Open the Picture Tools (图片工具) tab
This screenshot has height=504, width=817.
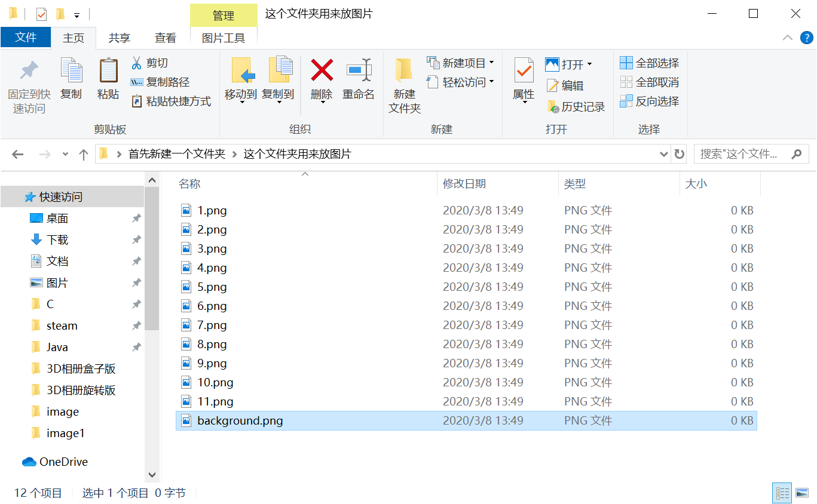point(224,38)
